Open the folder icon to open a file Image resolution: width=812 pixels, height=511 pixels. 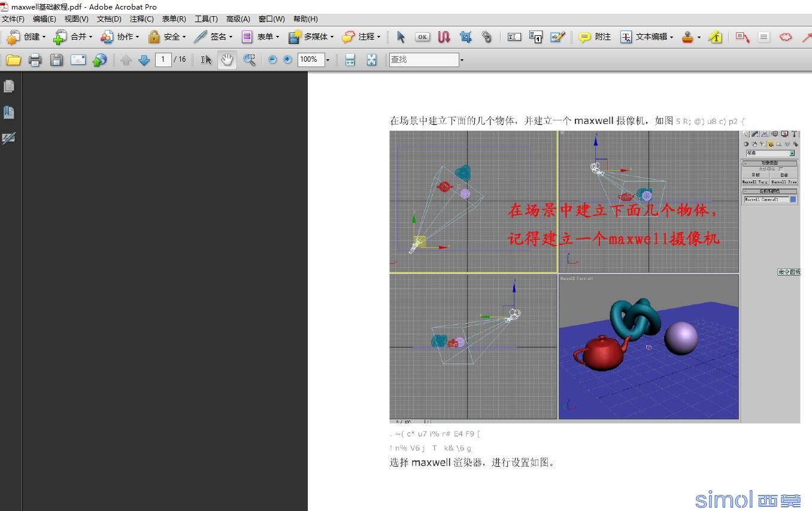(x=13, y=60)
